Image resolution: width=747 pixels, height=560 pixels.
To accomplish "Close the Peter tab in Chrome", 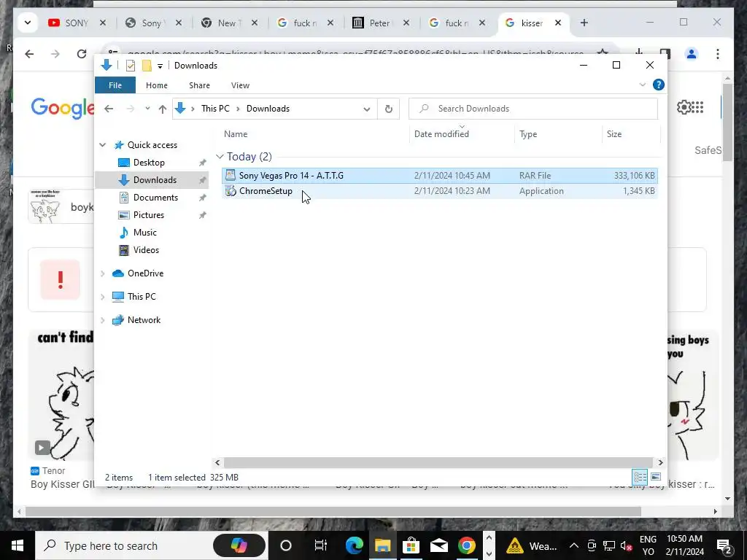I will tap(406, 23).
